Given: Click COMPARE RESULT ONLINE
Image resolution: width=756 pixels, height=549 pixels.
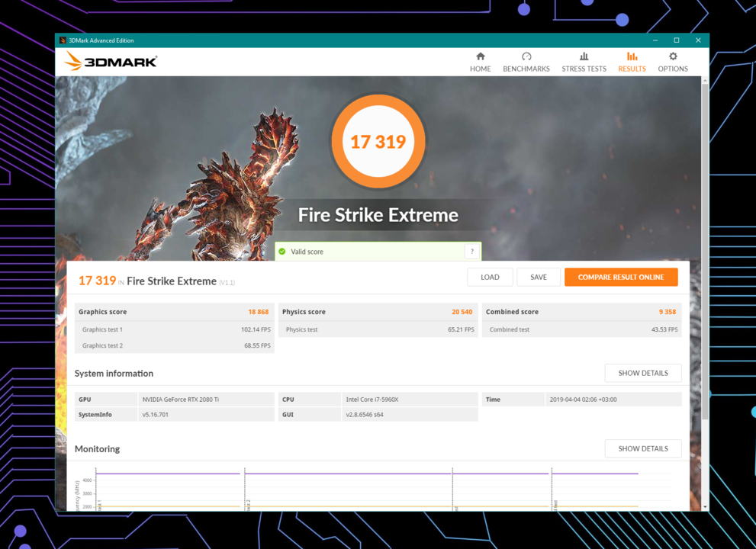Looking at the screenshot, I should pyautogui.click(x=621, y=277).
